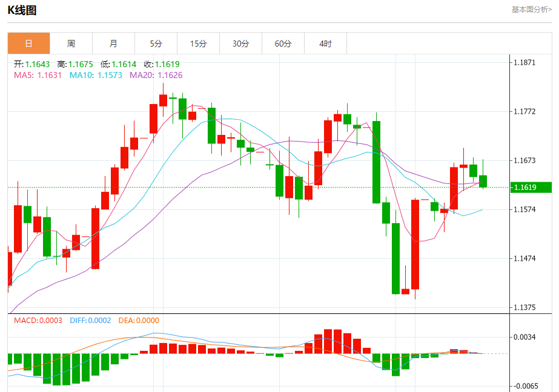Click the 收:1.1619 close value

pyautogui.click(x=162, y=64)
